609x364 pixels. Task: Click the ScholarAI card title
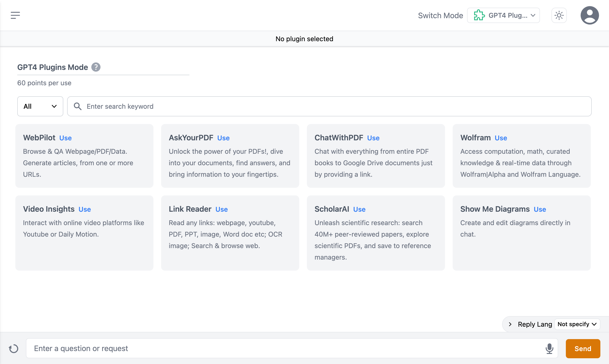pyautogui.click(x=332, y=209)
